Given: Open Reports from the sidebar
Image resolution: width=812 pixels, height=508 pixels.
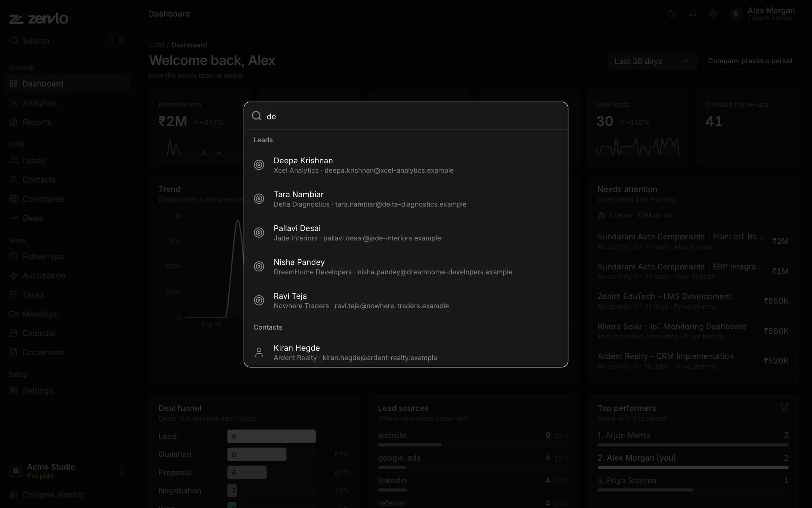Looking at the screenshot, I should point(68,122).
